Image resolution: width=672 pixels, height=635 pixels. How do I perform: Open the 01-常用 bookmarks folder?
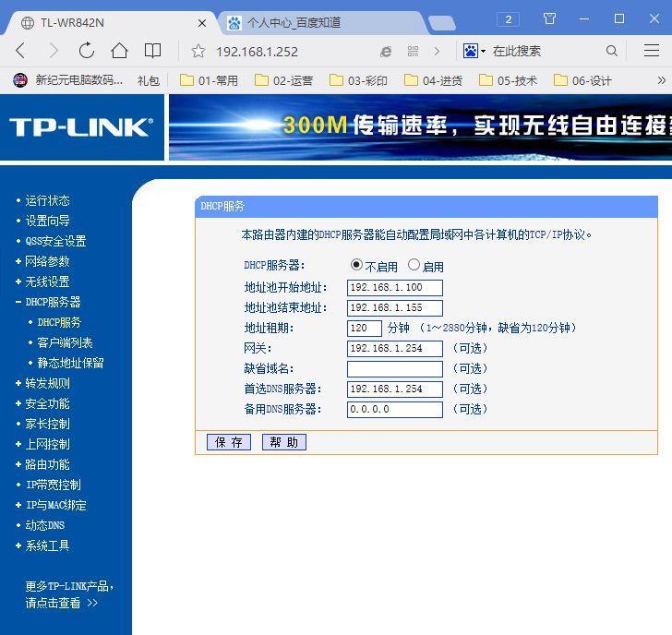point(209,80)
